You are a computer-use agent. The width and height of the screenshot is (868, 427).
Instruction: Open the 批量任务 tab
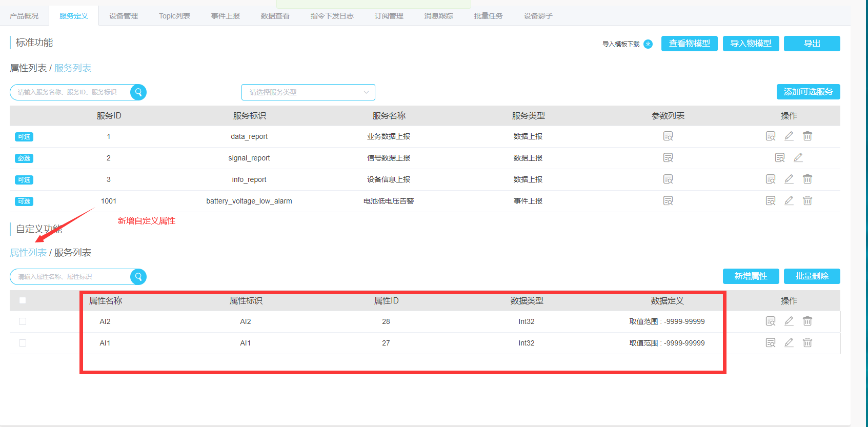pos(489,16)
